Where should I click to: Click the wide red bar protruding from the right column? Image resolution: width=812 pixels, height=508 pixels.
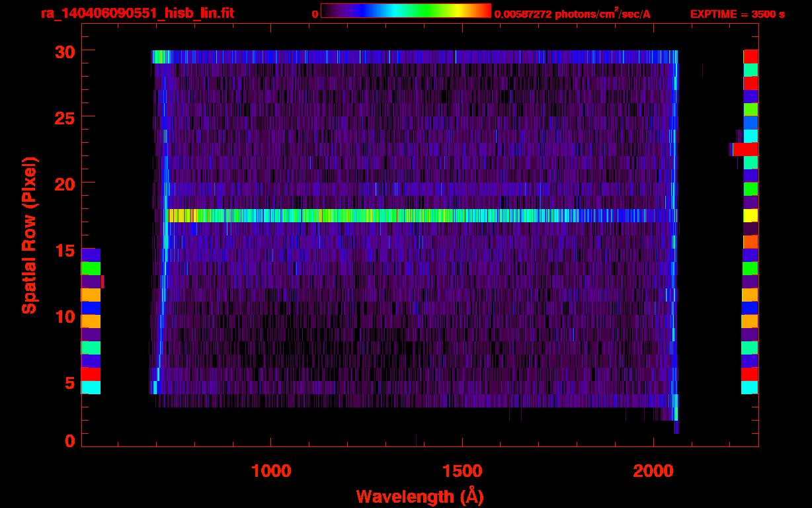744,149
